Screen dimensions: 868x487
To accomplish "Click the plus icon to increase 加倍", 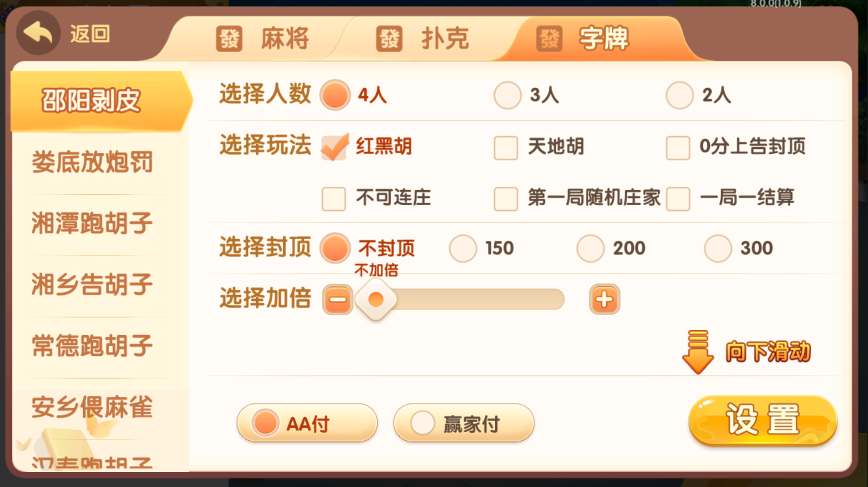I will [604, 299].
